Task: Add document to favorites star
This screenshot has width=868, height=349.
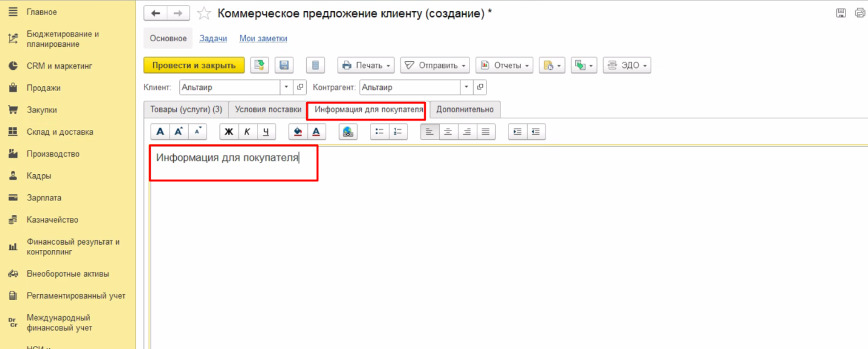Action: tap(204, 13)
